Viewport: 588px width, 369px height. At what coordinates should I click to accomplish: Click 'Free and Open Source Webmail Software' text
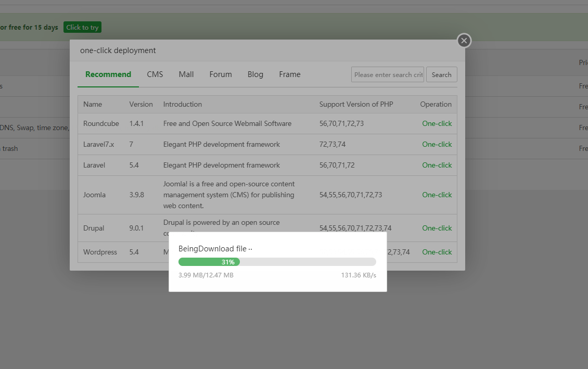(x=227, y=123)
